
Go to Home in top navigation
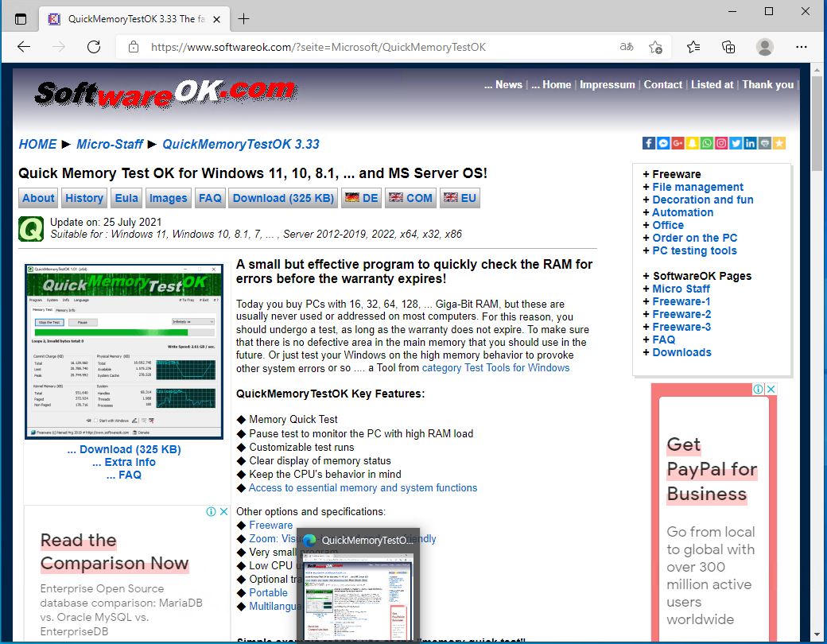(551, 84)
